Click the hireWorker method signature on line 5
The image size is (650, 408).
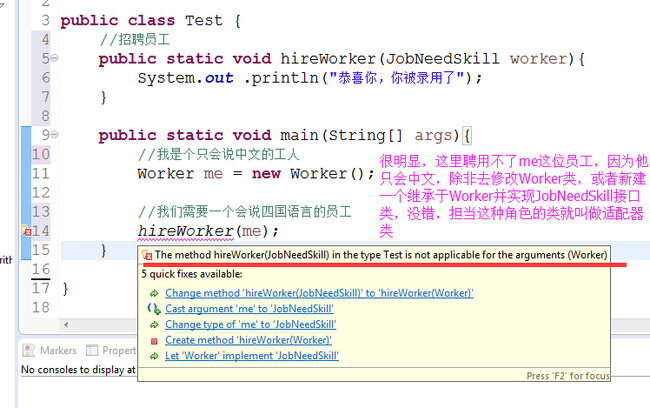pyautogui.click(x=342, y=58)
